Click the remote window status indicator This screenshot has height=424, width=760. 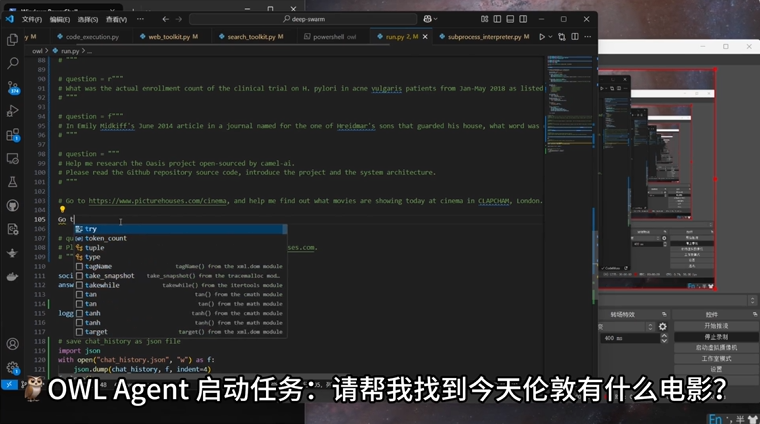pyautogui.click(x=9, y=384)
